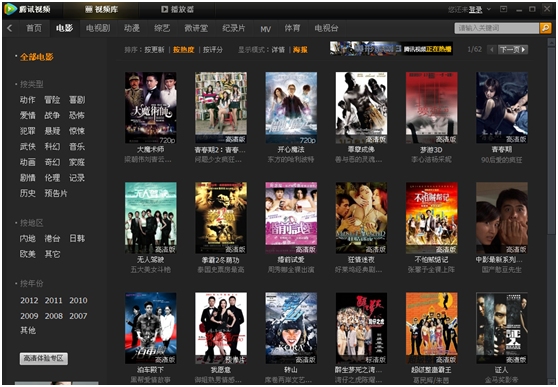
Task: Expand the dropdown arrow next to 登录
Action: (x=489, y=9)
